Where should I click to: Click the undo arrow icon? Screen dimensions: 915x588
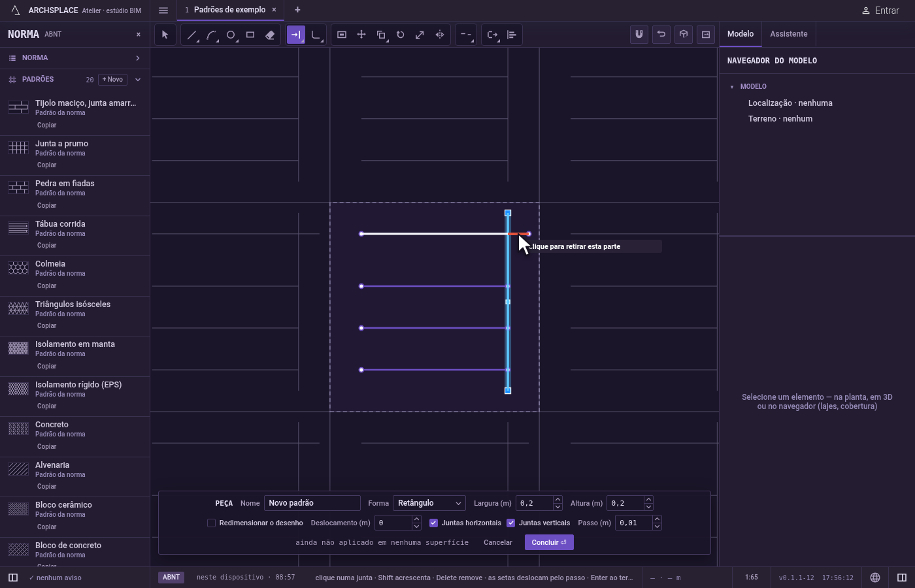[661, 35]
